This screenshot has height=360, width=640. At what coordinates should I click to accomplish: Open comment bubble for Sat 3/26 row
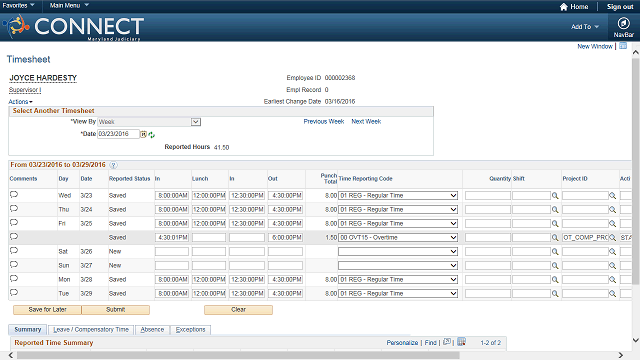click(14, 251)
